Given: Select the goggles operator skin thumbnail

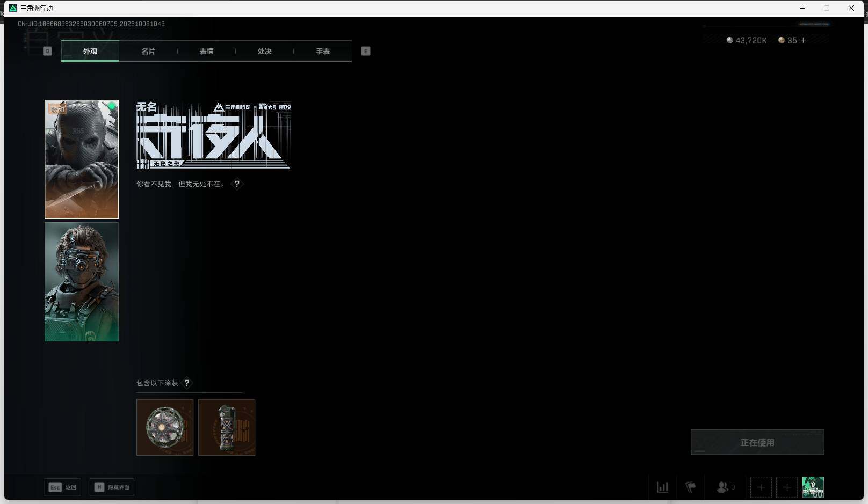Looking at the screenshot, I should pyautogui.click(x=82, y=282).
